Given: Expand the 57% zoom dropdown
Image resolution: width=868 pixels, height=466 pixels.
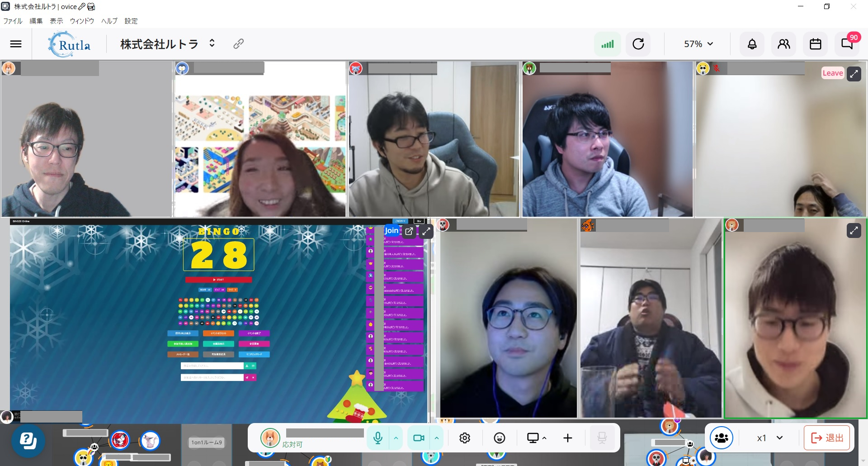Looking at the screenshot, I should pos(698,44).
